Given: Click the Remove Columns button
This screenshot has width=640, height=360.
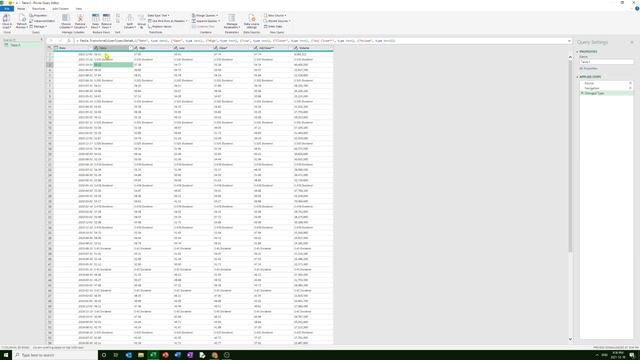Looking at the screenshot, I should point(80,21).
